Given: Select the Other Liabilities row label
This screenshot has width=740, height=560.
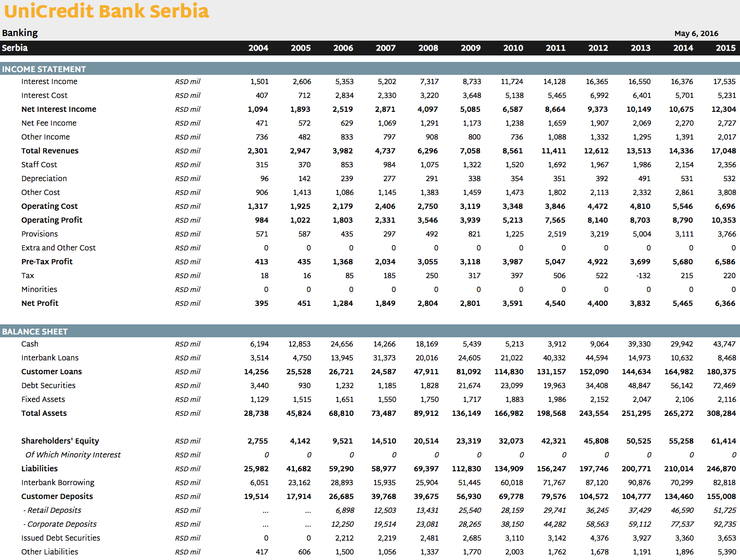Looking at the screenshot, I should pos(49,552).
